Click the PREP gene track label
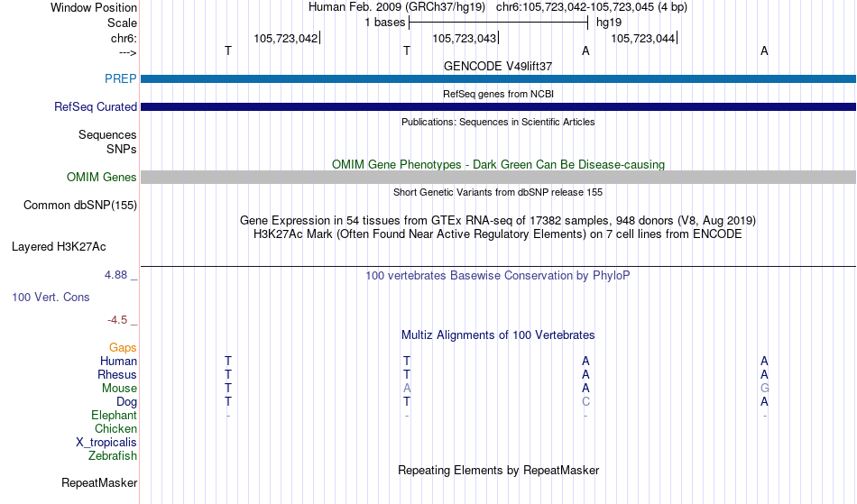 point(120,78)
